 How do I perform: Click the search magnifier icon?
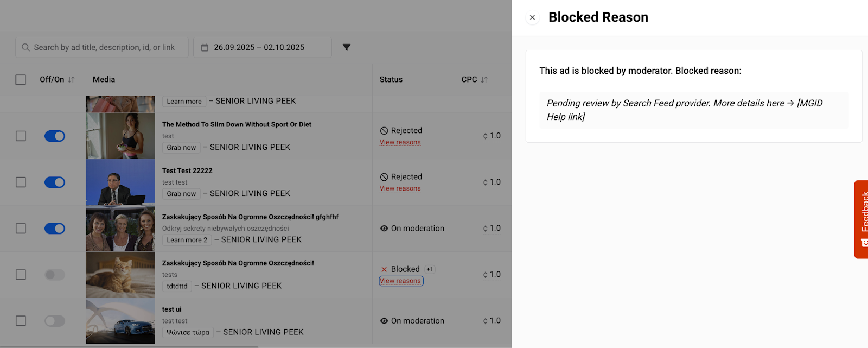click(x=25, y=47)
